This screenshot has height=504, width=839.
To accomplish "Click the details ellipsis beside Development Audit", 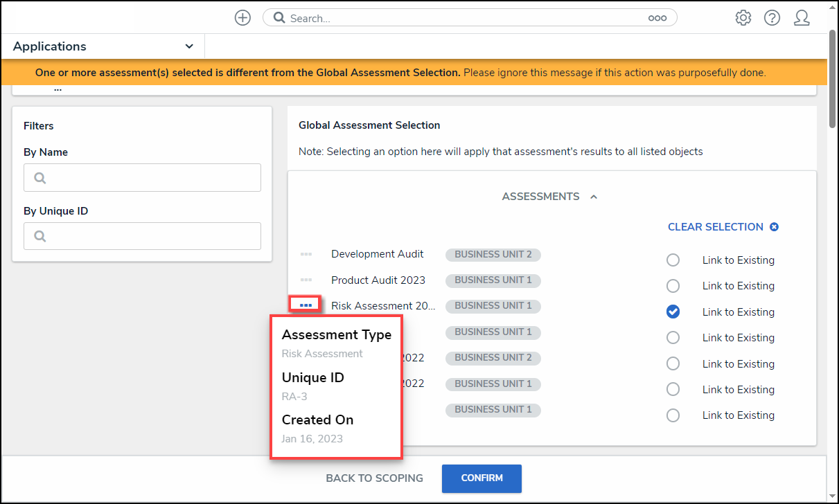I will (x=306, y=254).
